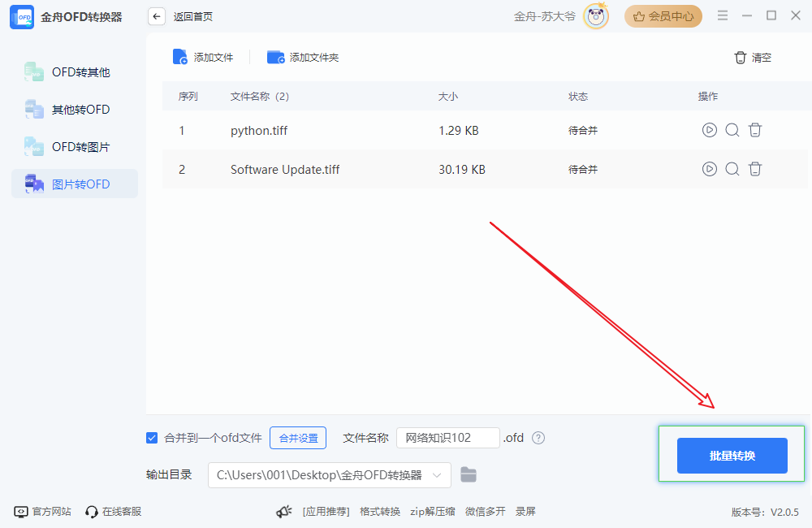Click the 1.29 KB size cell

point(458,131)
